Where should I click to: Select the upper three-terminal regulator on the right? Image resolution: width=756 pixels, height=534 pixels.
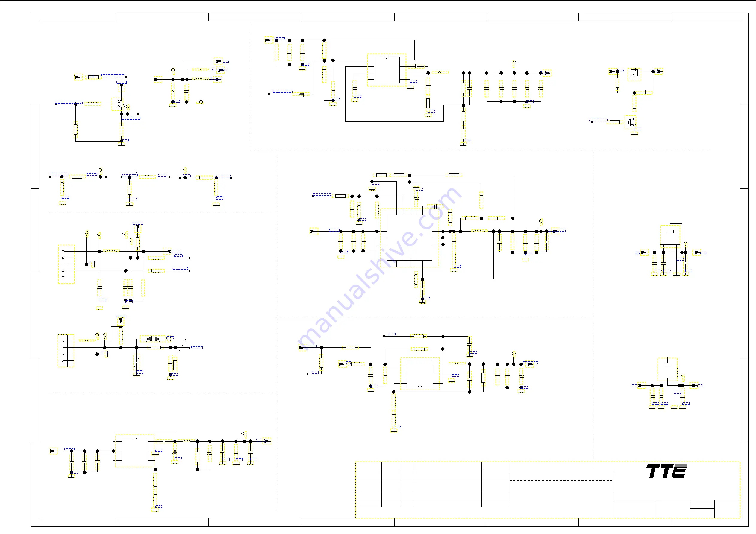click(670, 237)
